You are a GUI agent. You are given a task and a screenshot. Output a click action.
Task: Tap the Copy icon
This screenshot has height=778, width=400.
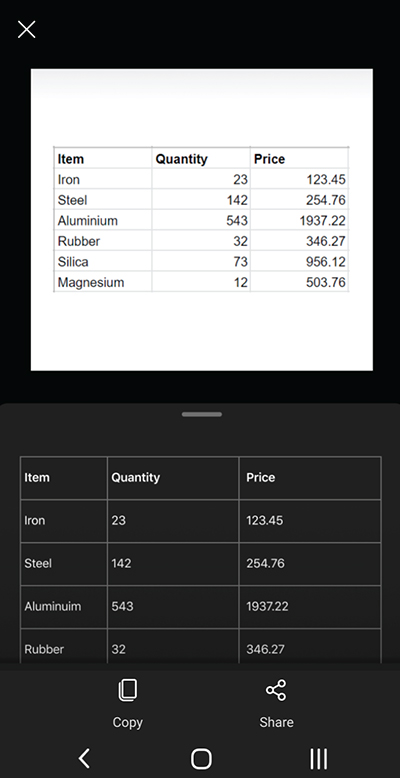coord(128,690)
